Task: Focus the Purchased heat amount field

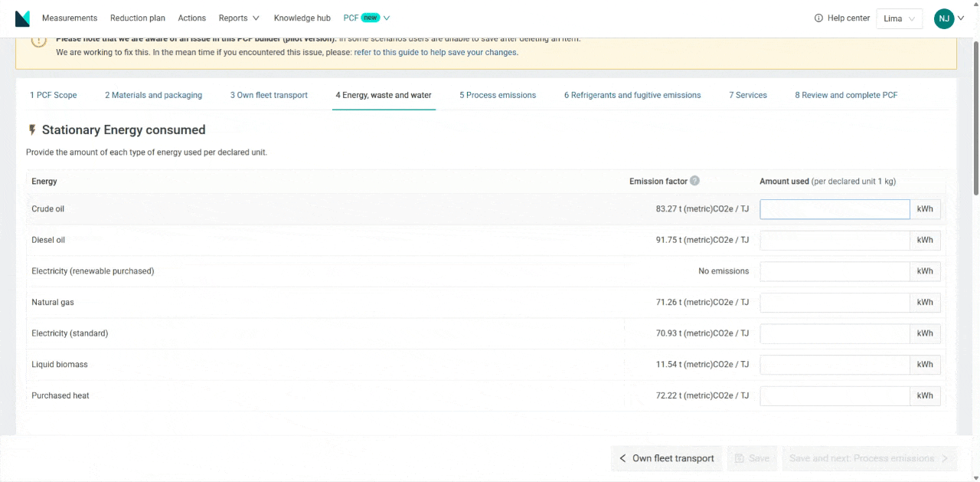Action: [835, 396]
